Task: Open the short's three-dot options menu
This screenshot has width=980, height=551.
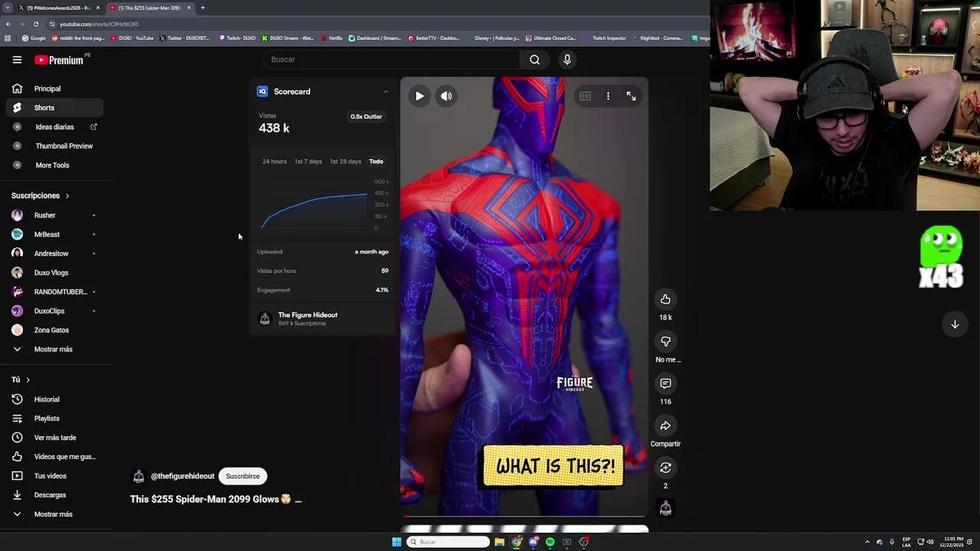Action: pos(608,96)
